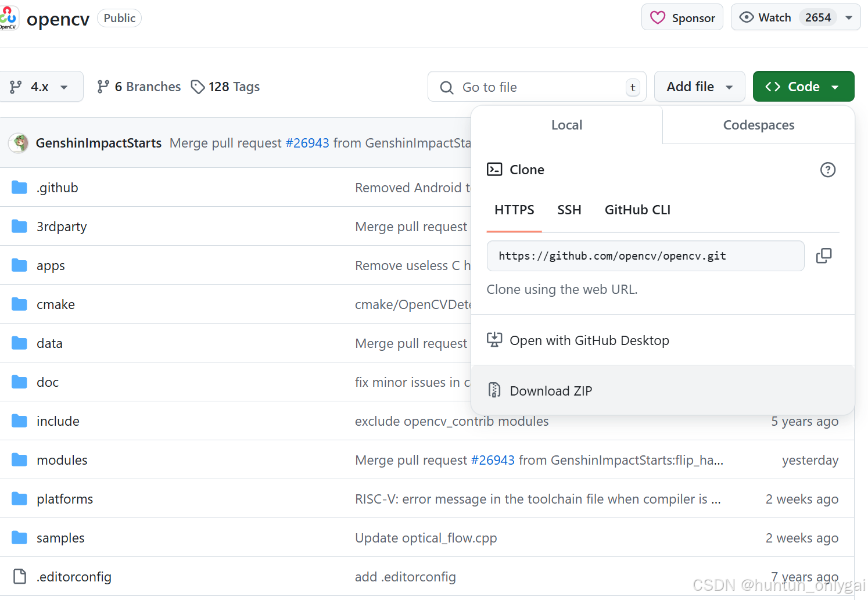The width and height of the screenshot is (868, 600).
Task: Open the modules folder name
Action: (62, 460)
